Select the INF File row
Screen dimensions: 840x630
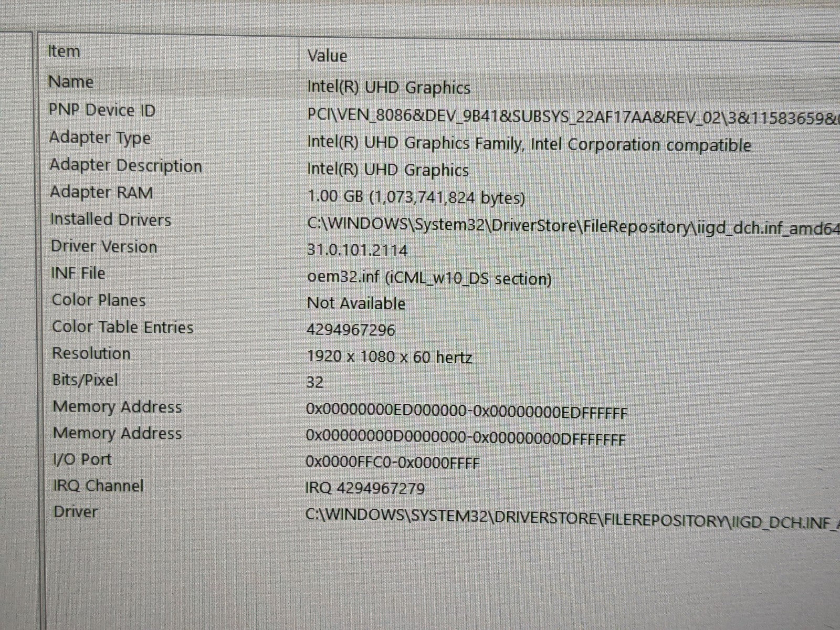(x=78, y=273)
